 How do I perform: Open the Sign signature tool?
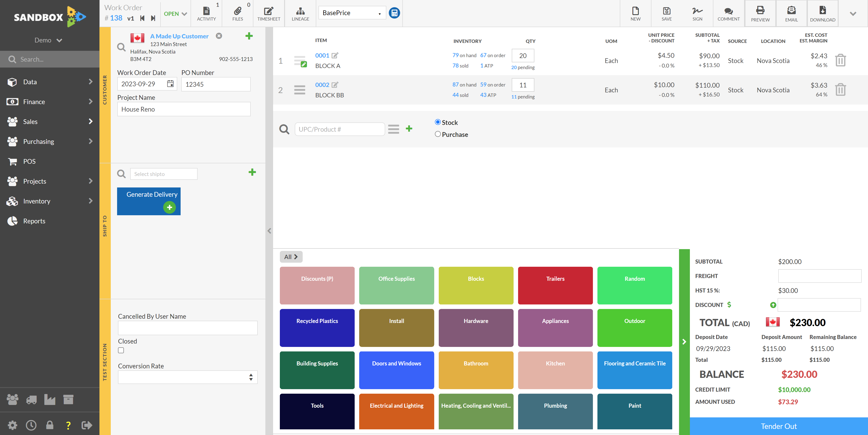pos(697,14)
